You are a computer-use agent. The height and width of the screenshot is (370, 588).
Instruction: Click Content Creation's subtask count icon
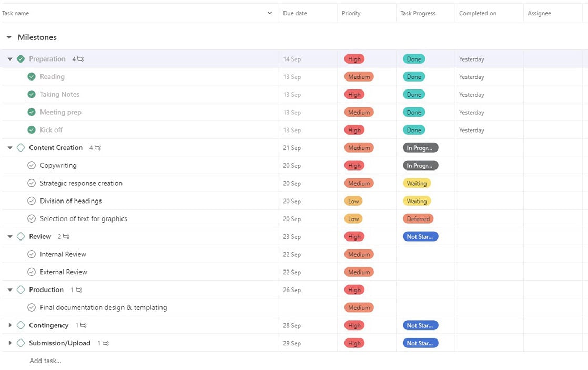95,148
